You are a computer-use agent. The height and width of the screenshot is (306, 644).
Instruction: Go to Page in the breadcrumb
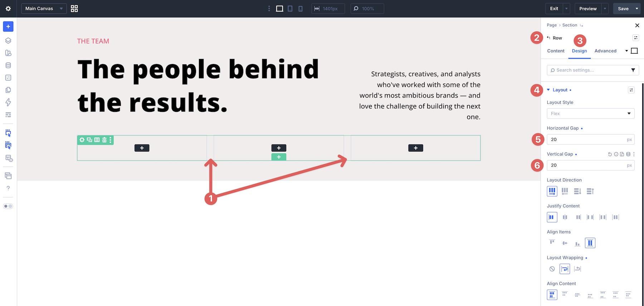click(552, 25)
